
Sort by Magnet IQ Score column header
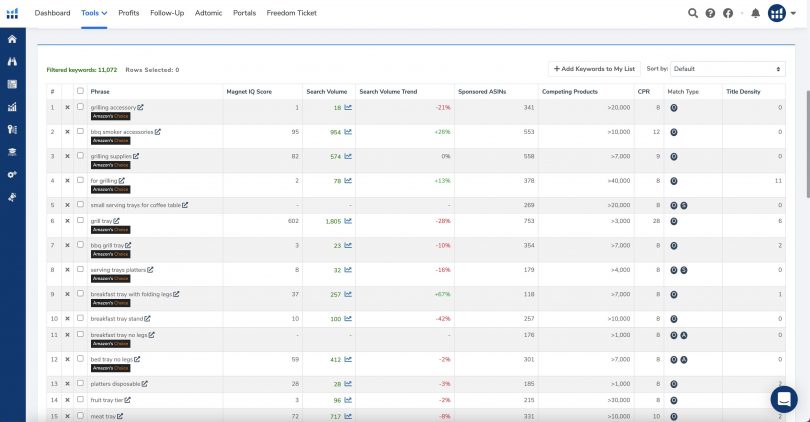249,91
